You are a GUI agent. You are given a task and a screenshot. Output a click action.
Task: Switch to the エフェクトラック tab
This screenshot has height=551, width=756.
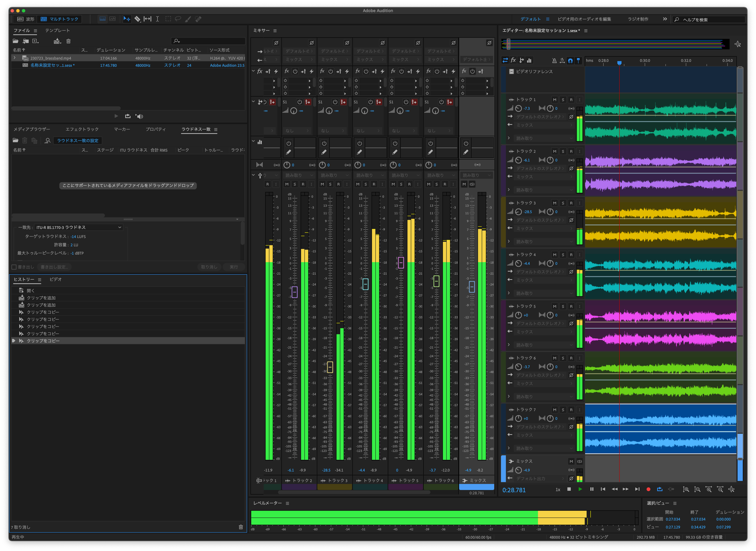coord(82,129)
